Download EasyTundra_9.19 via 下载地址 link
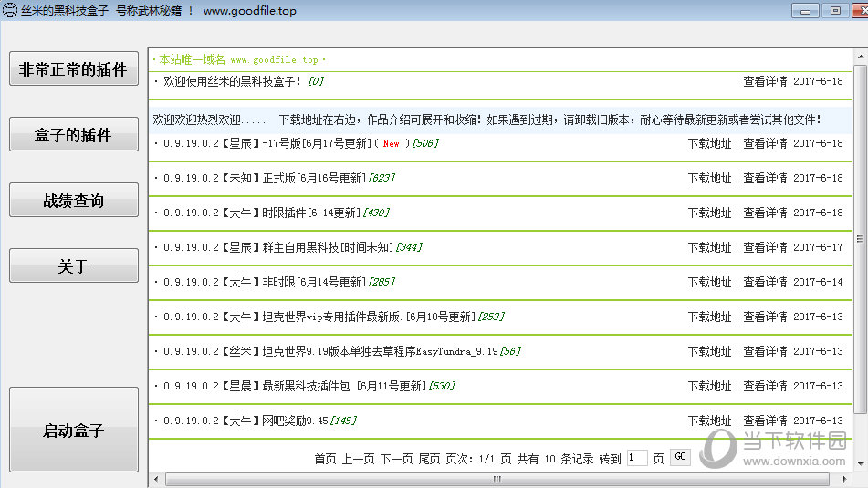 (x=709, y=351)
